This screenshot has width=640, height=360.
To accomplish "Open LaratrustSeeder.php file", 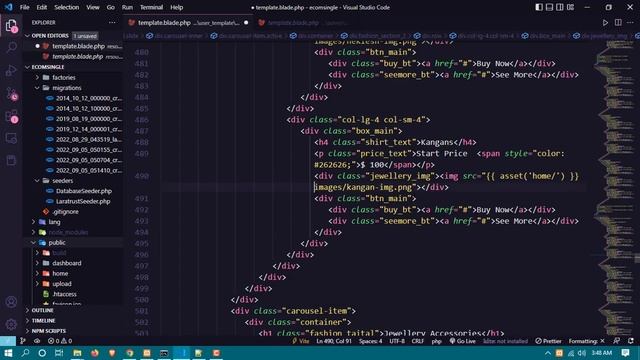I will click(83, 201).
